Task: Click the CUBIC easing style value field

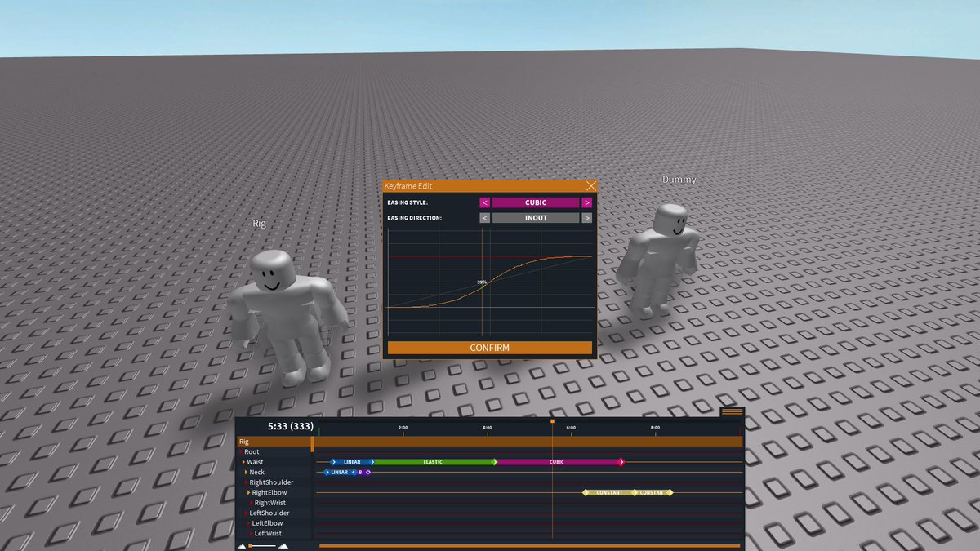Action: point(536,202)
